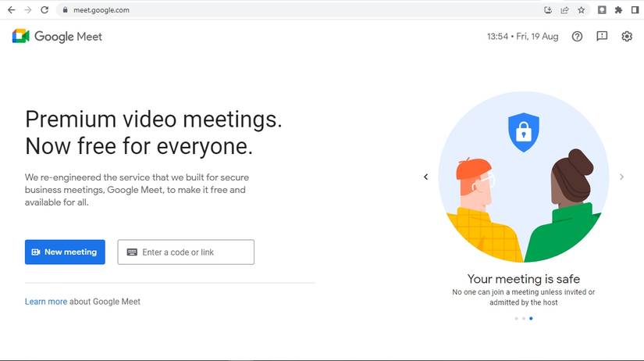Viewport: 644px width, 361px height.
Task: Click the meeting safety illustration
Action: [524, 177]
